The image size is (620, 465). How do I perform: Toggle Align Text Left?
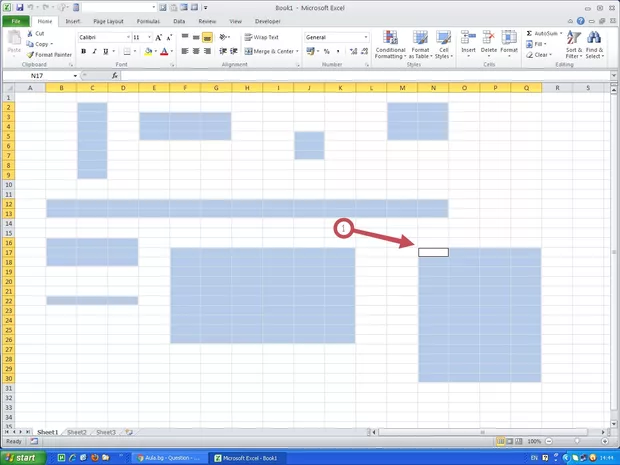(185, 51)
